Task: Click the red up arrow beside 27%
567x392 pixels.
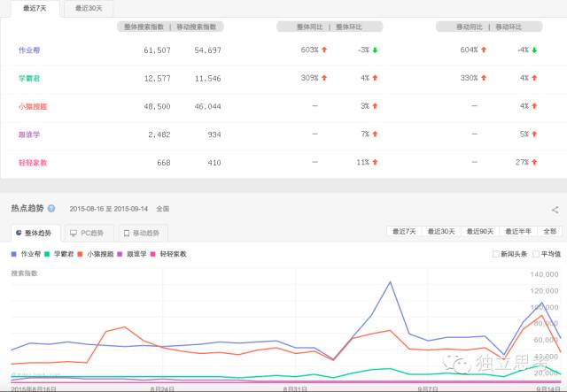Action: point(535,163)
